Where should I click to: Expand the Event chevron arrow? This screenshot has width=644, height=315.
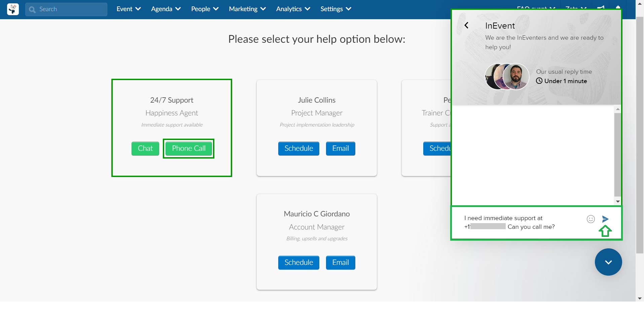[138, 9]
